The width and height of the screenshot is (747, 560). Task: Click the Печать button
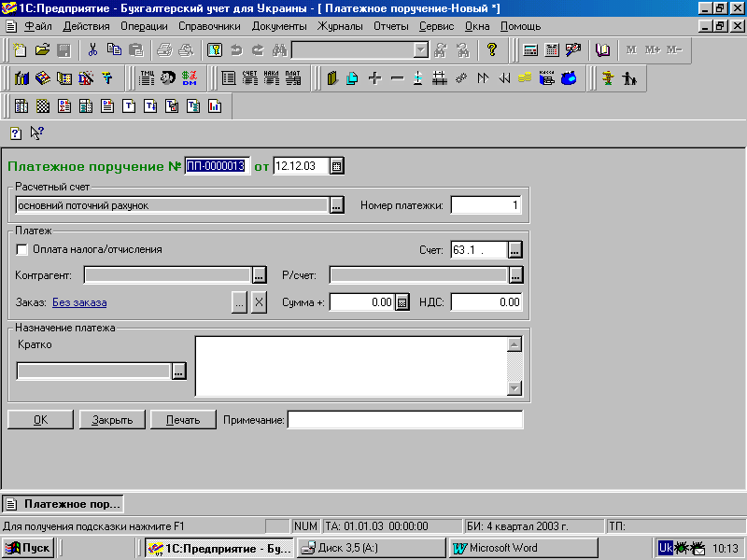pos(183,419)
